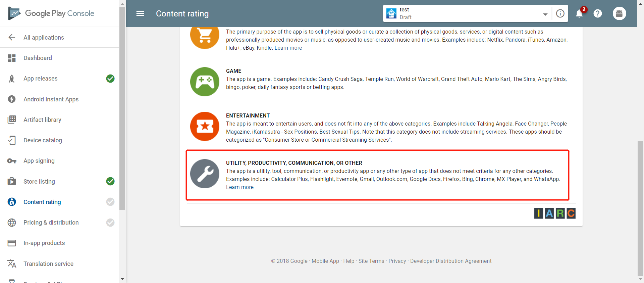Click the Store listing play bag icon
644x283 pixels.
[x=12, y=181]
